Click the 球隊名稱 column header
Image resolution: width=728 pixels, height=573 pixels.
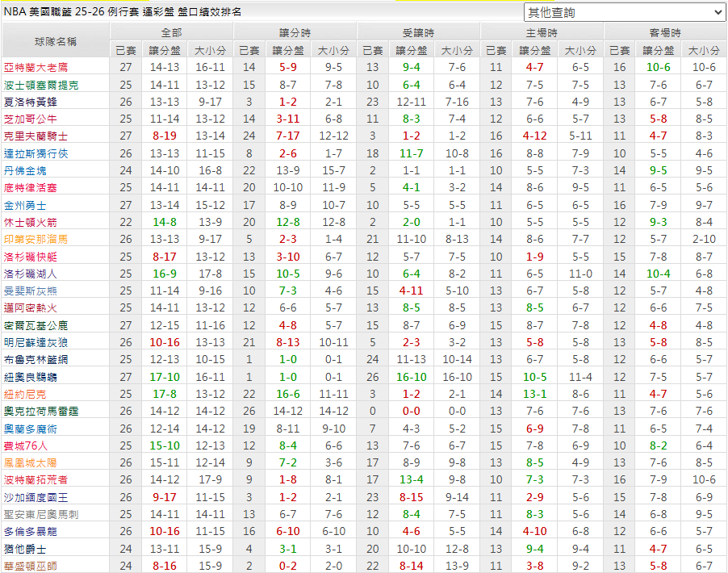pyautogui.click(x=56, y=40)
